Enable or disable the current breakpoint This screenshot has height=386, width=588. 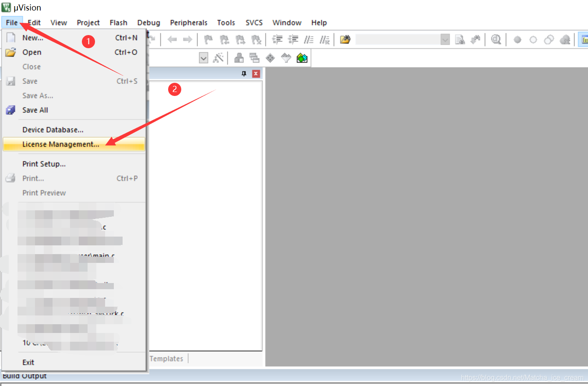click(x=533, y=39)
